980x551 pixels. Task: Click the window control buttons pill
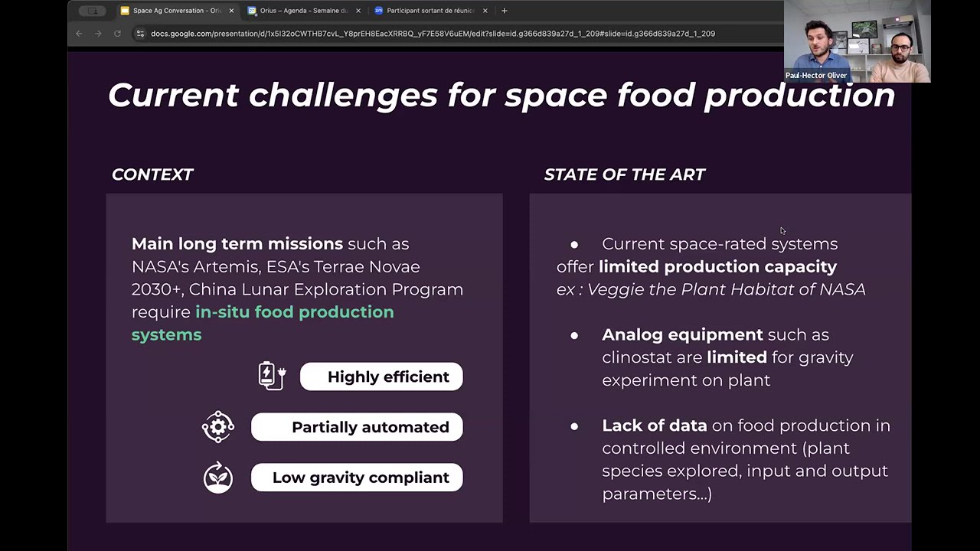tap(93, 11)
